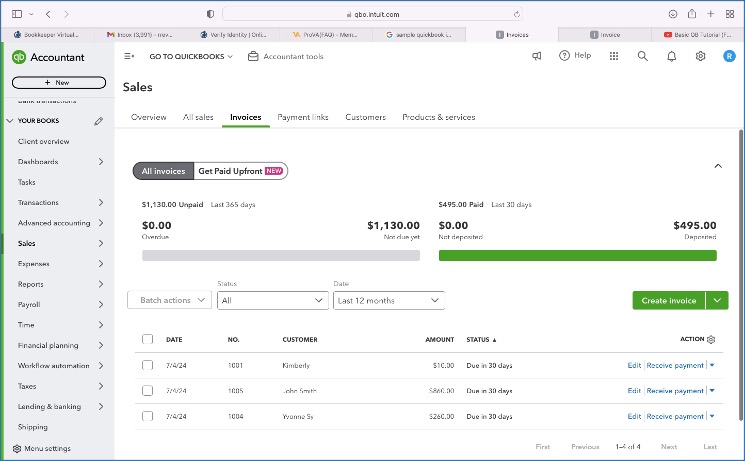Open the notifications bell
The width and height of the screenshot is (745, 461).
click(x=672, y=56)
